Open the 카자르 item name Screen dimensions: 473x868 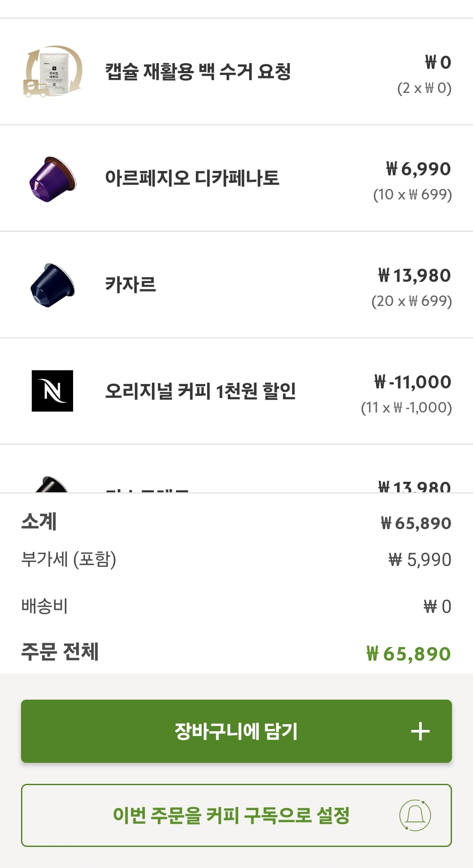131,285
